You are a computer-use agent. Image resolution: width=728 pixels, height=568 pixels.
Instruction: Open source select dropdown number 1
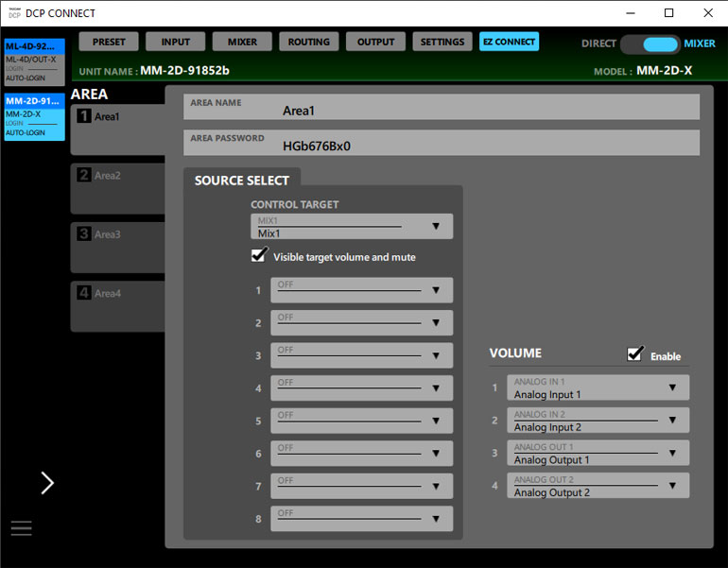[361, 290]
